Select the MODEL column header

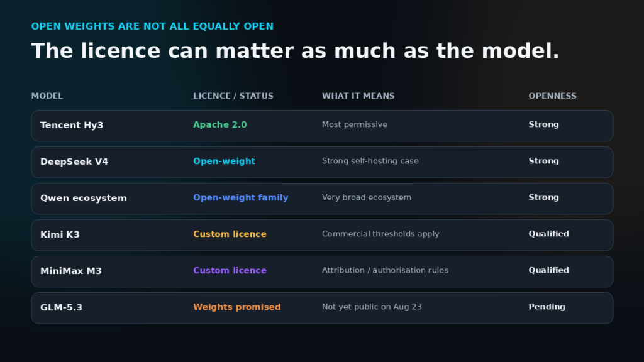click(47, 96)
